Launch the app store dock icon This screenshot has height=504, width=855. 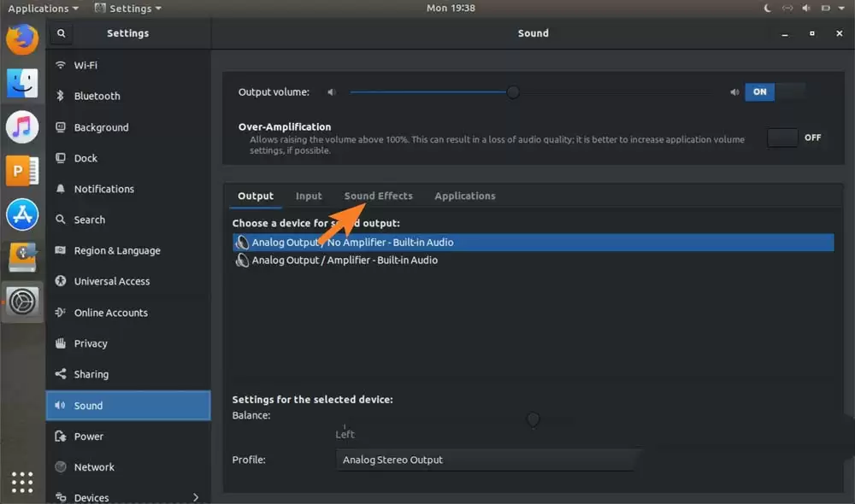coord(22,214)
